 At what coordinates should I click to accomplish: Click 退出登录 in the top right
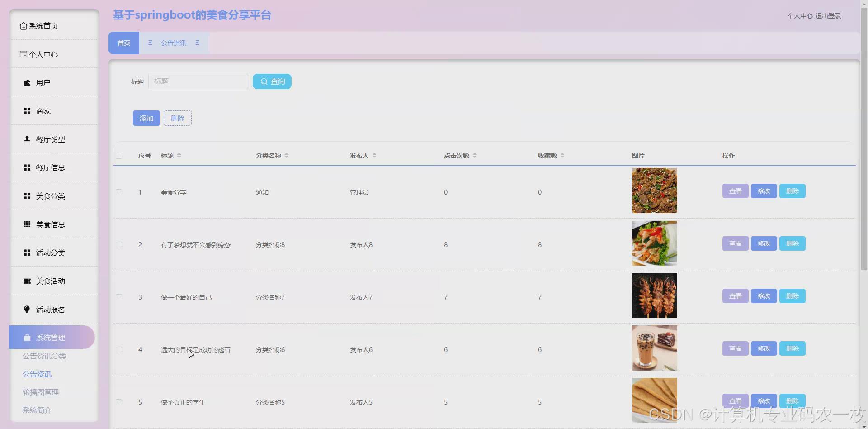(x=829, y=15)
